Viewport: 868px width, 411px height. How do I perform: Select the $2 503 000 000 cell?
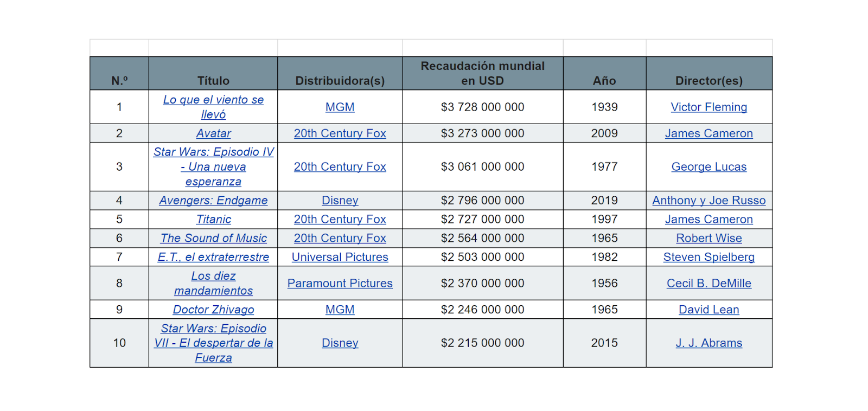483,257
